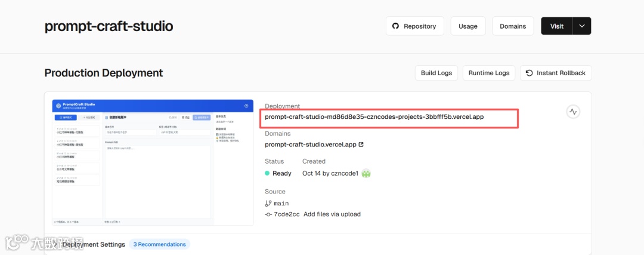Open commit 7cde2cc
The width and height of the screenshot is (644, 255).
pos(287,214)
